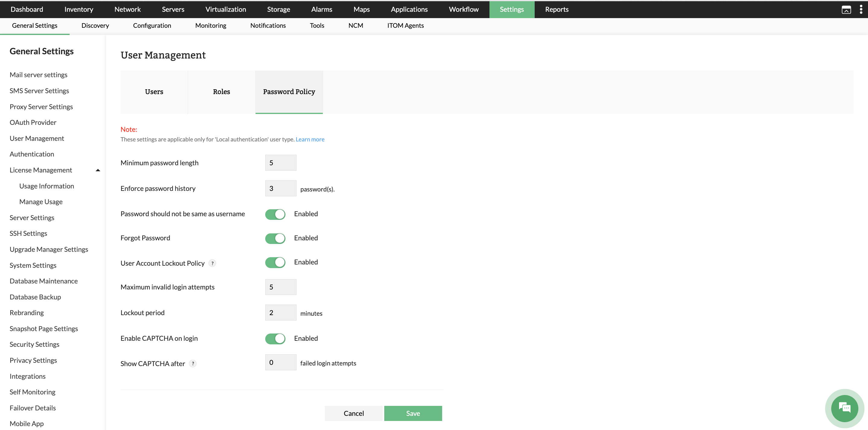Open the Discovery sub-tab
This screenshot has height=430, width=868.
(x=95, y=26)
